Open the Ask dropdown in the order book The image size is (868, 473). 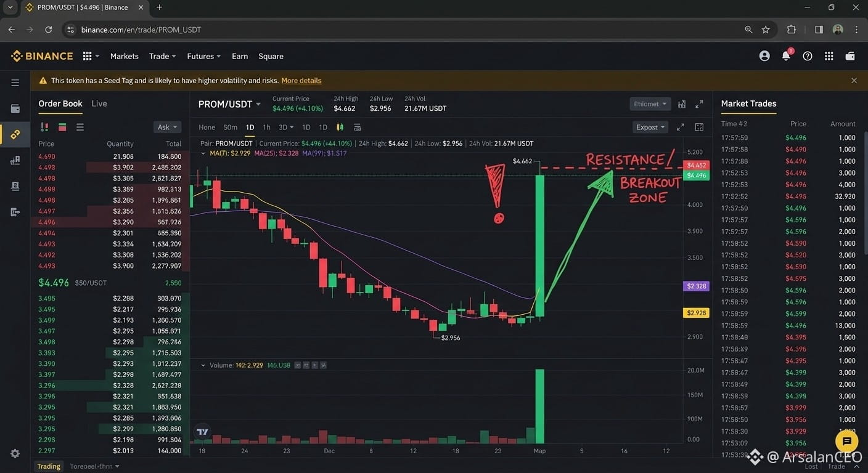[x=167, y=127]
